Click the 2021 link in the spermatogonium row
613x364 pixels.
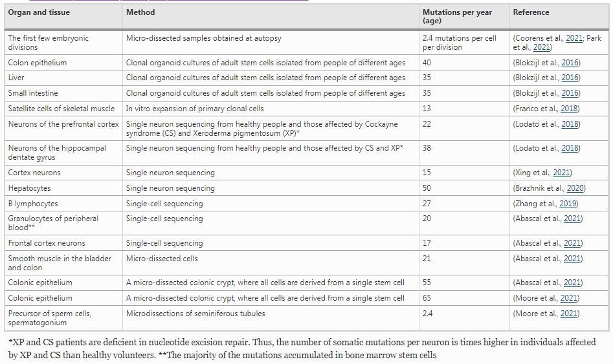[568, 314]
